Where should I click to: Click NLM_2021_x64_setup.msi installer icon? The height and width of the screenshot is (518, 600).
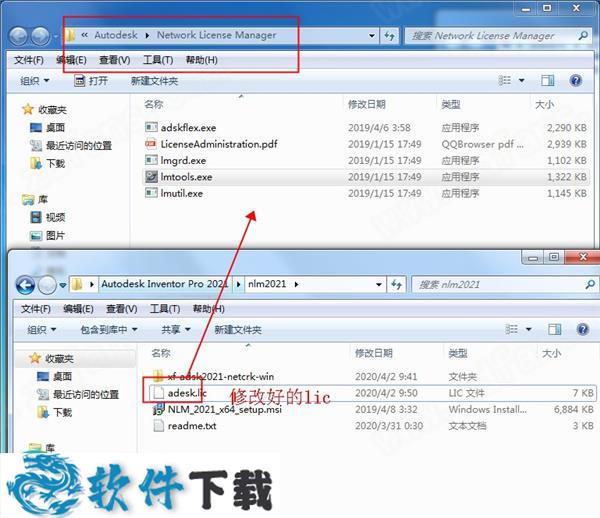coord(158,409)
